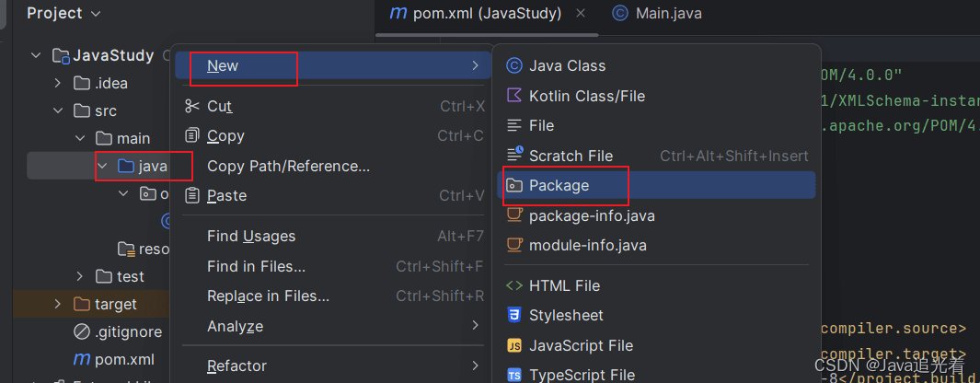
Task: Click the HTML File icon
Action: pos(514,285)
